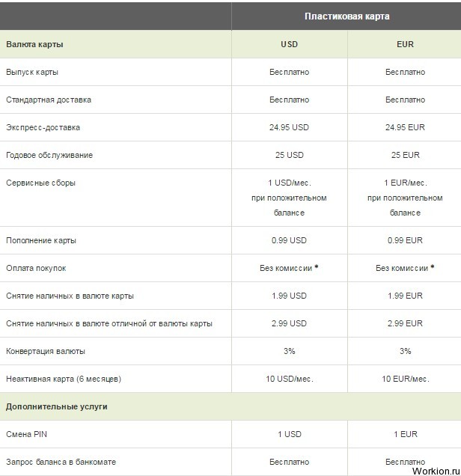Viewport: 461px width, 476px height.
Task: Select the EUR column header
Action: [405, 44]
